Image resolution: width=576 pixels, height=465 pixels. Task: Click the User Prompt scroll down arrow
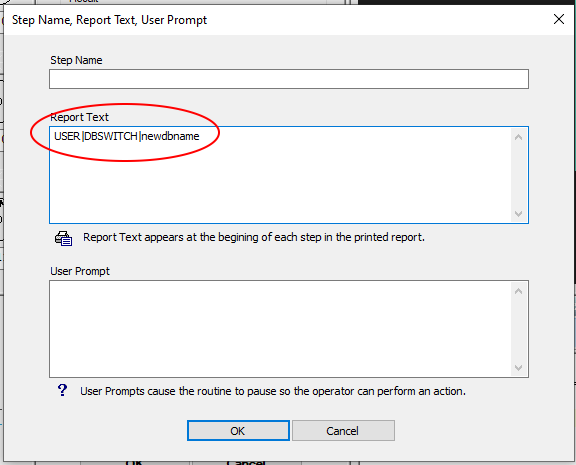(x=518, y=368)
